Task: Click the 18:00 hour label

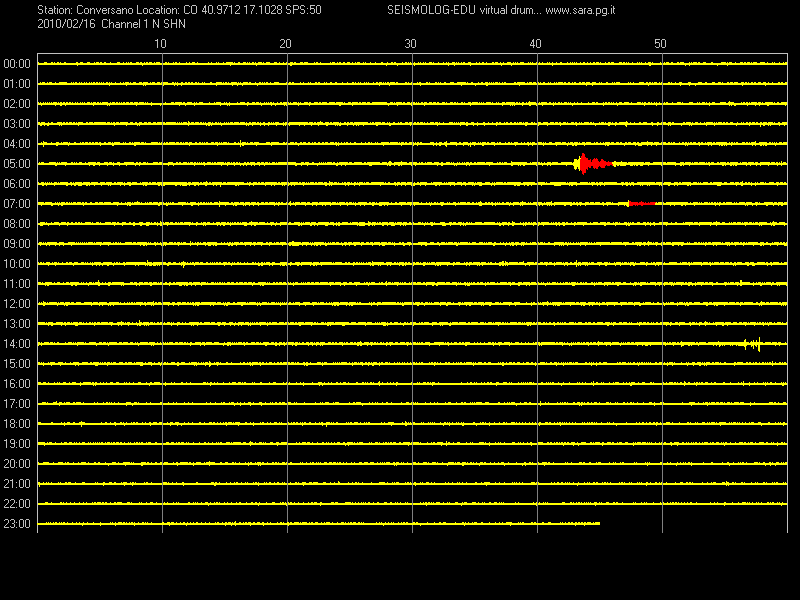Action: (17, 423)
